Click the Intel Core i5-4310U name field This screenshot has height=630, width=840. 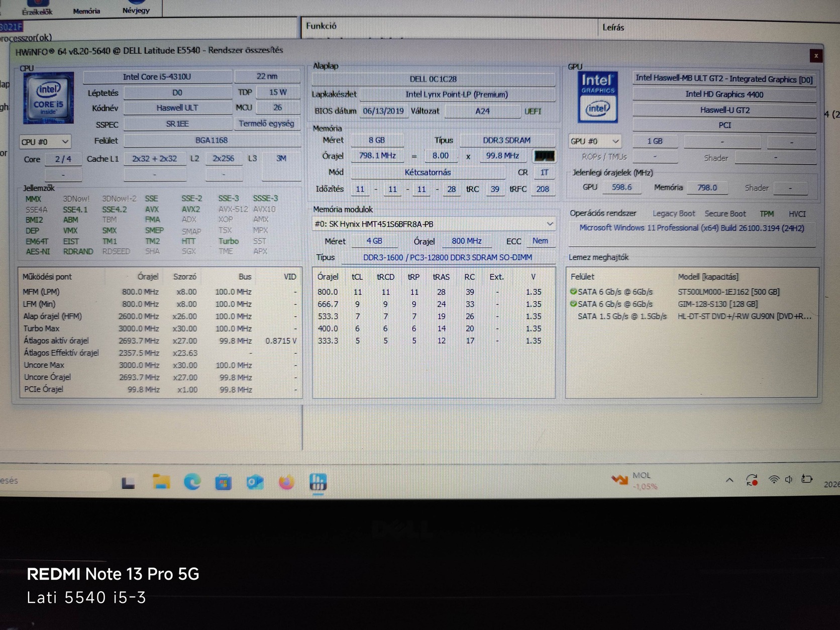coord(157,77)
